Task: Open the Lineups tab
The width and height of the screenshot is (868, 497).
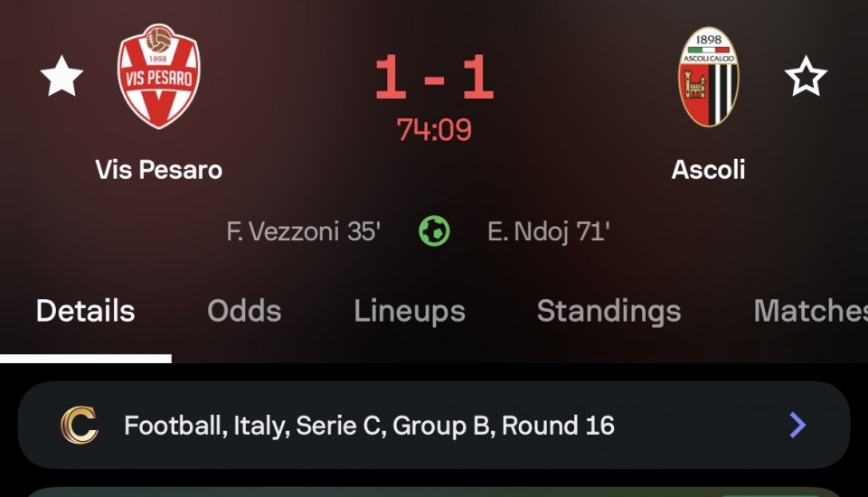Action: tap(409, 311)
